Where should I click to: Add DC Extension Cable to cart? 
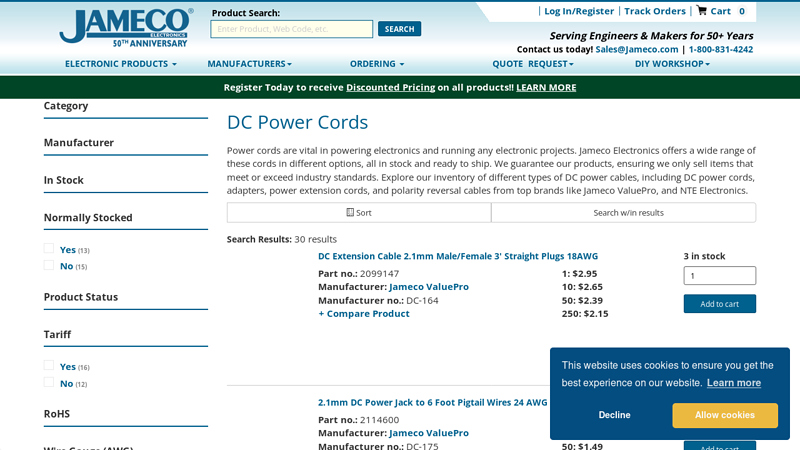tap(719, 304)
